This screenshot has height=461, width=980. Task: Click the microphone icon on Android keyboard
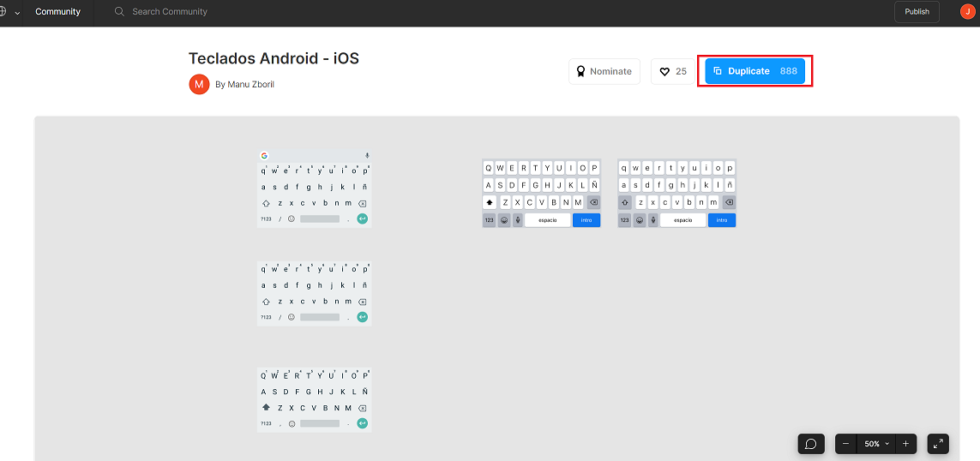pos(367,156)
